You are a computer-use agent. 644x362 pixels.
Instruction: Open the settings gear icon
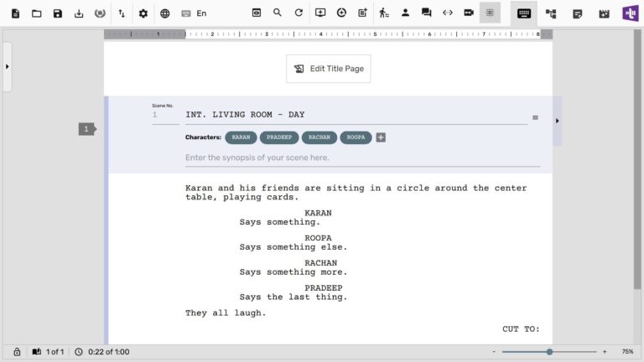pos(143,13)
